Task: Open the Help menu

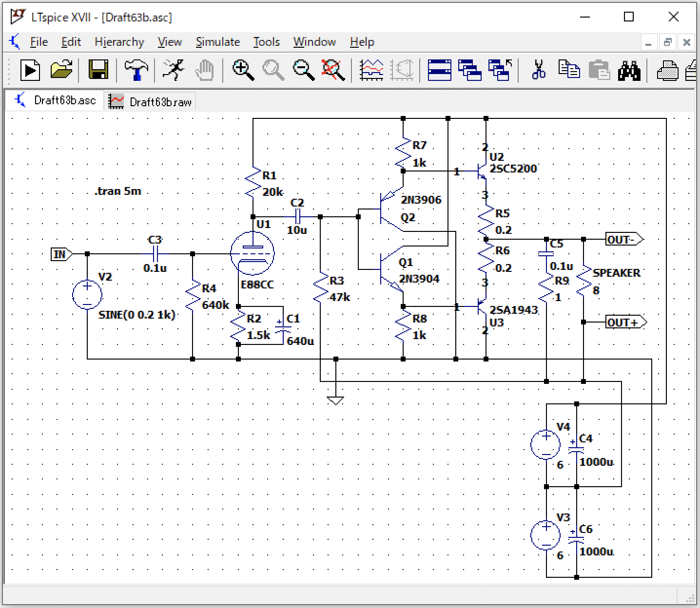Action: coord(362,42)
